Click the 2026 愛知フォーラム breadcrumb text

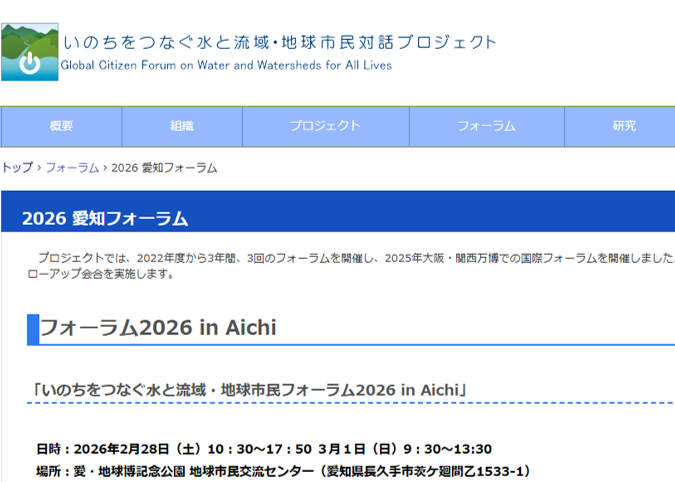tap(164, 168)
